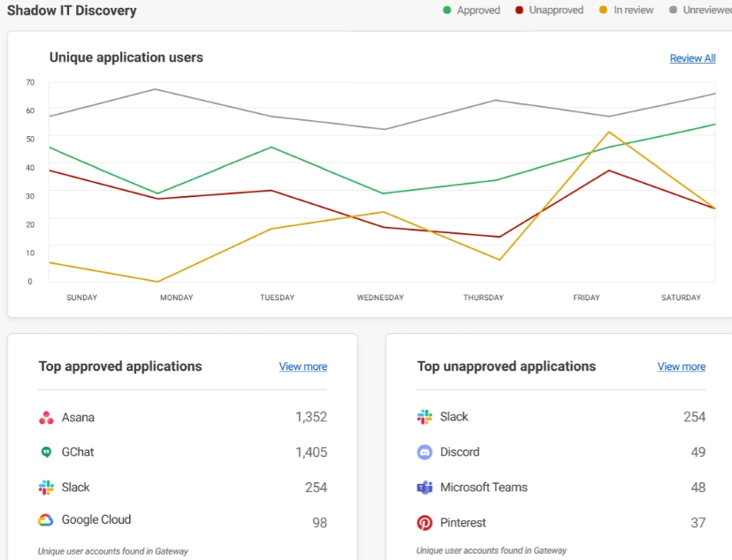This screenshot has height=560, width=732.
Task: Click the WEDNESDAY axis label
Action: pyautogui.click(x=380, y=298)
